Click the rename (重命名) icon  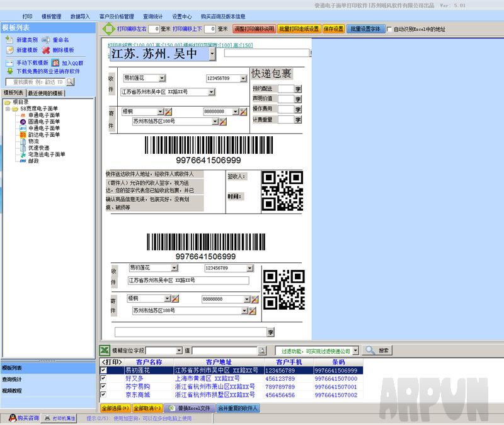tap(47, 40)
